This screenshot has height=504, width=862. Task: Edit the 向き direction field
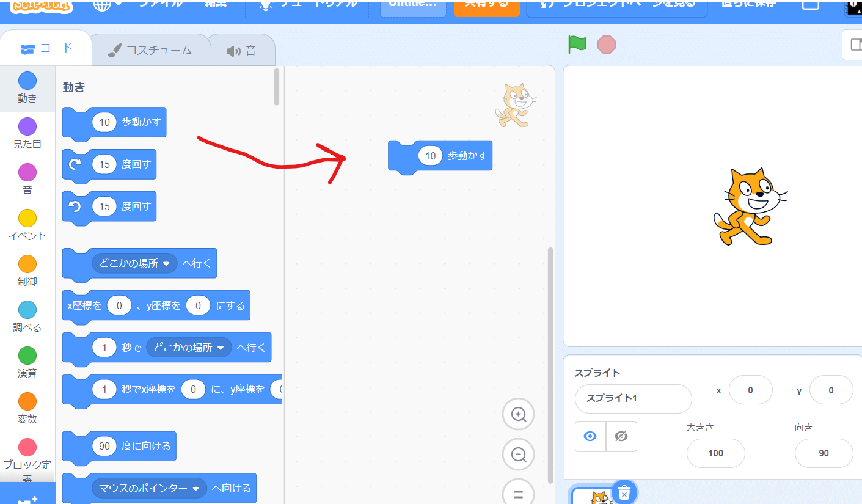click(824, 453)
